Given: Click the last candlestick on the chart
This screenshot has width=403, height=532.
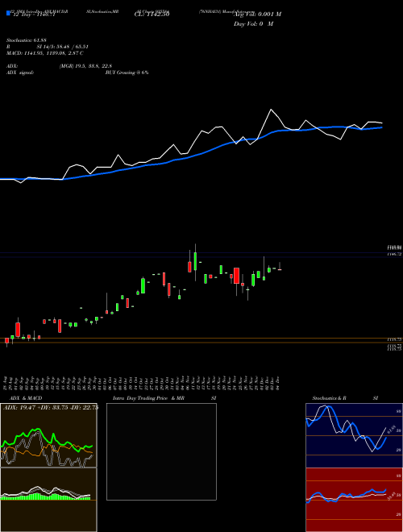Looking at the screenshot, I should (280, 266).
